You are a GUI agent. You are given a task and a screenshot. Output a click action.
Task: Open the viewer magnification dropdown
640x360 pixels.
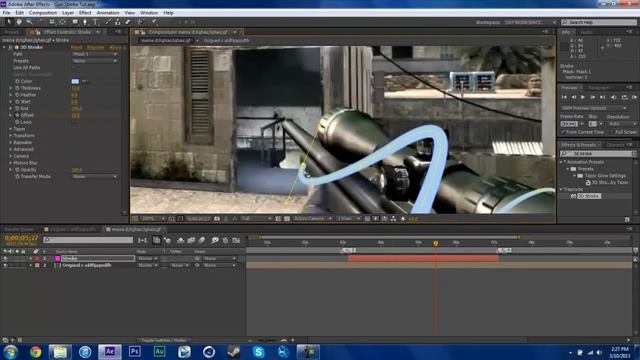point(152,219)
